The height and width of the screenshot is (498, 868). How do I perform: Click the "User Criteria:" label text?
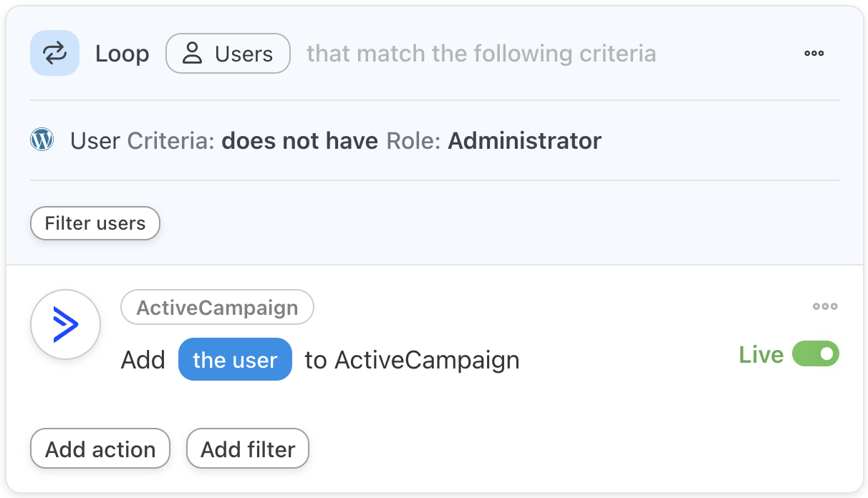142,141
